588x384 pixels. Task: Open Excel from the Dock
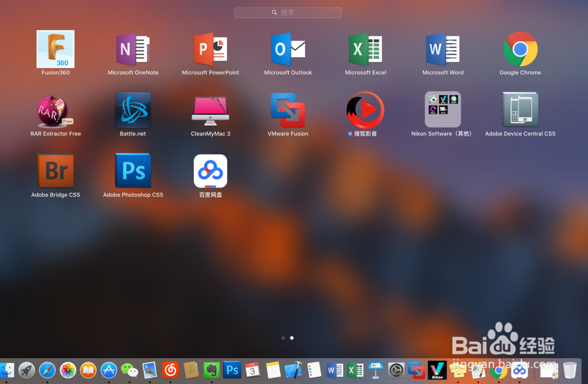(355, 370)
